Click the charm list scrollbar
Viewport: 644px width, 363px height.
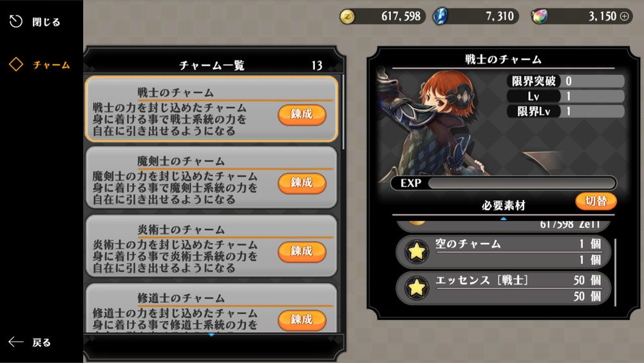click(x=343, y=112)
